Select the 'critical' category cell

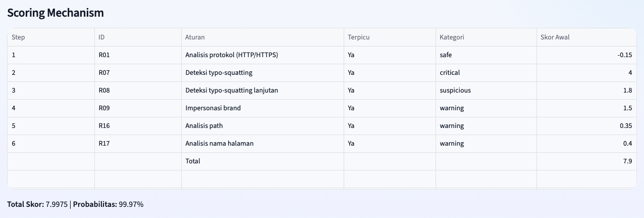(486, 73)
